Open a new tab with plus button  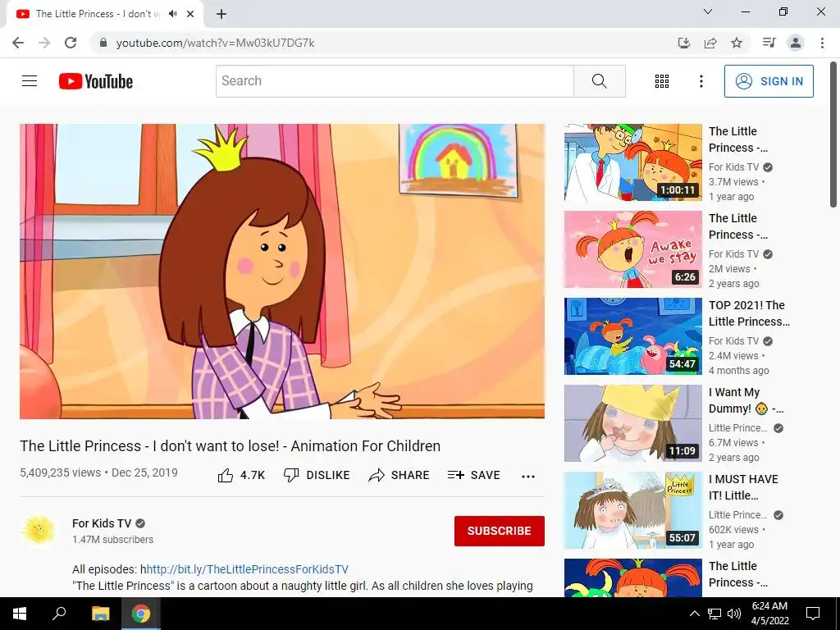point(221,14)
